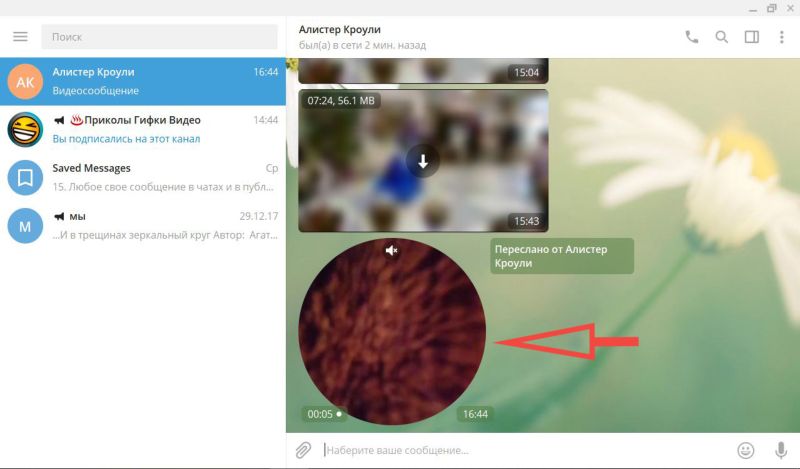Start a voice call with Алистер Кроули
Viewport: 800px width, 469px height.
click(691, 37)
